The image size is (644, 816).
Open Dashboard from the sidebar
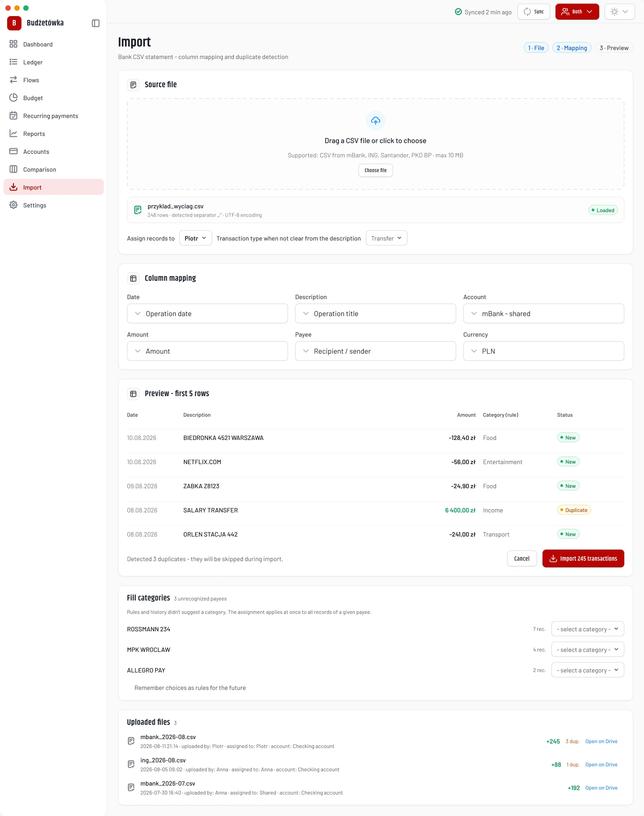[54, 44]
